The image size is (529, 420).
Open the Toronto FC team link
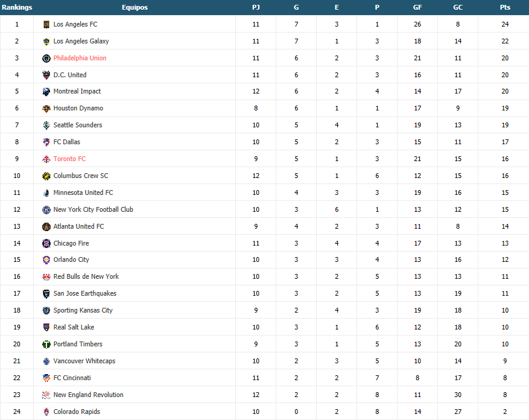click(69, 159)
